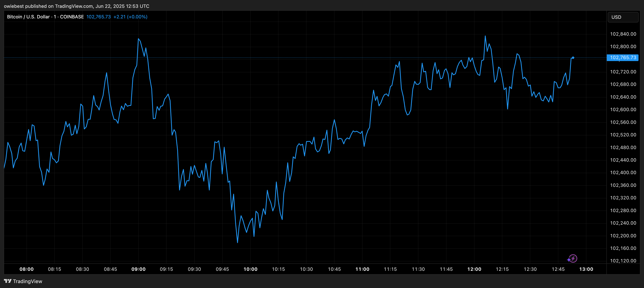Click the 10:00 time axis label
644x288 pixels.
click(250, 269)
